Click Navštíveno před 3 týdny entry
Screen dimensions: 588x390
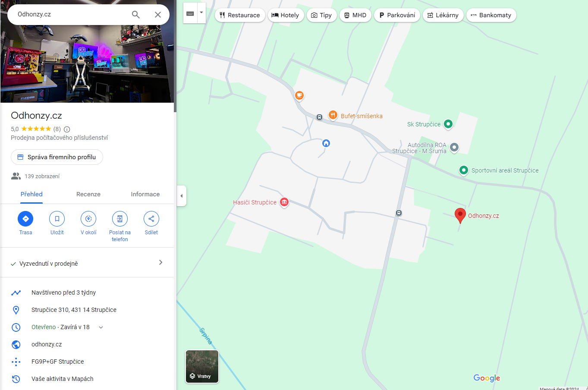coord(63,292)
